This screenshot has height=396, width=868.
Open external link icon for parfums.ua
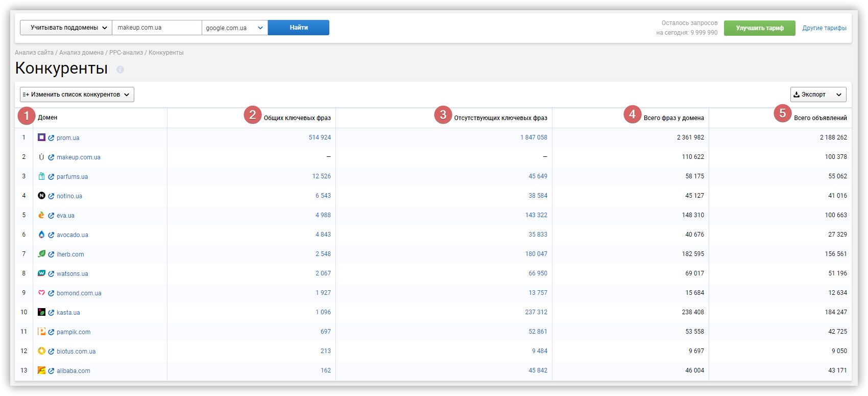[x=51, y=177]
